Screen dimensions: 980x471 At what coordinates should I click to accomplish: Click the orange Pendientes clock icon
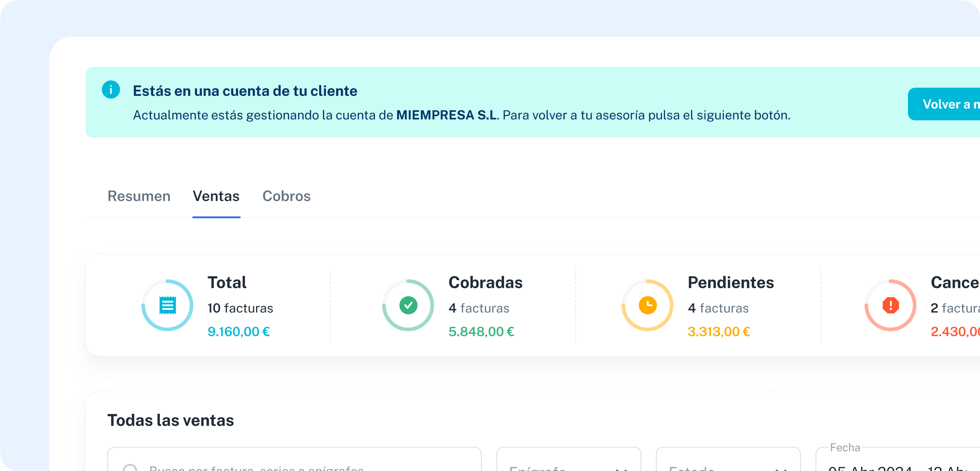(647, 305)
